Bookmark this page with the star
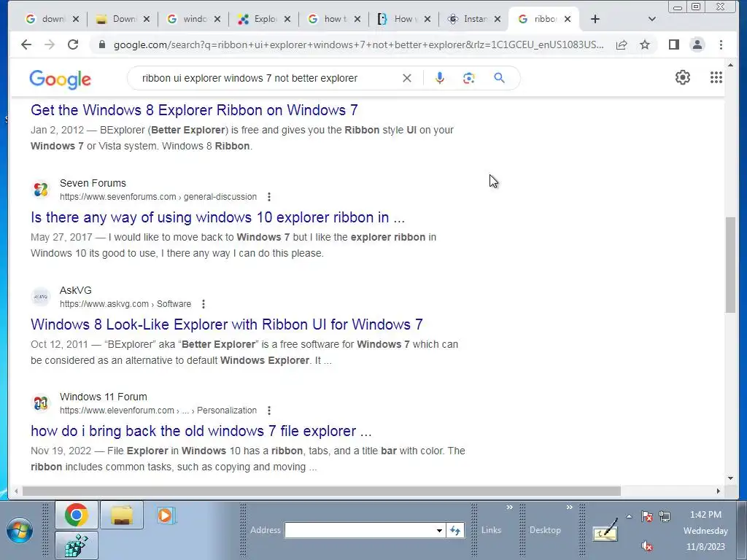The image size is (747, 560). (645, 44)
